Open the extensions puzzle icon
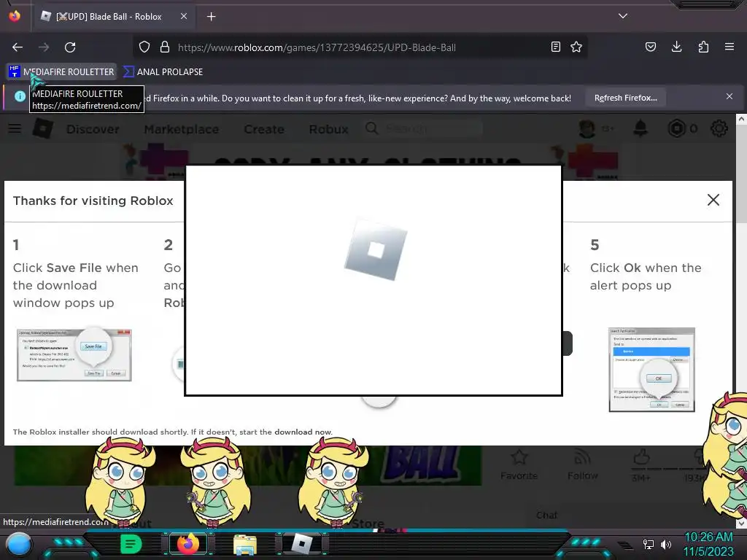Image resolution: width=747 pixels, height=560 pixels. [x=703, y=47]
